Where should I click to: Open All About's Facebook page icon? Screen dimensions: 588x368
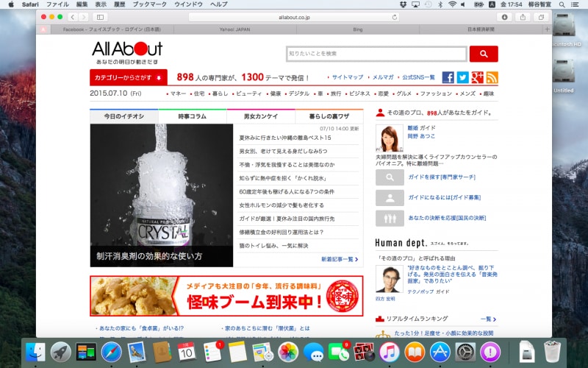click(448, 77)
